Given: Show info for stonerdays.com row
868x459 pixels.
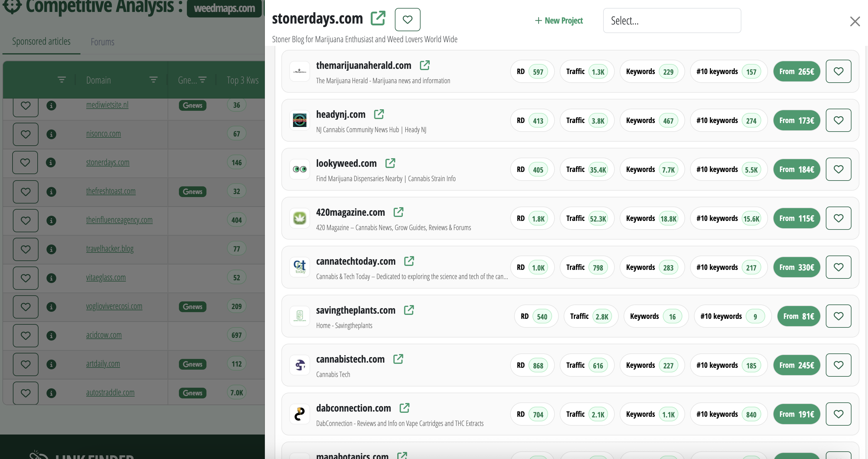Looking at the screenshot, I should (50, 162).
